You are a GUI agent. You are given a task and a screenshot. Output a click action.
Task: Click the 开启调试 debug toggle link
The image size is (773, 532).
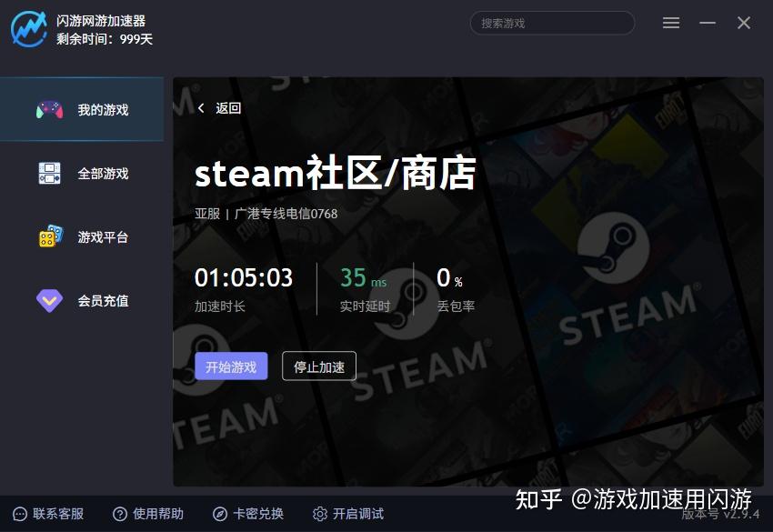tap(358, 514)
